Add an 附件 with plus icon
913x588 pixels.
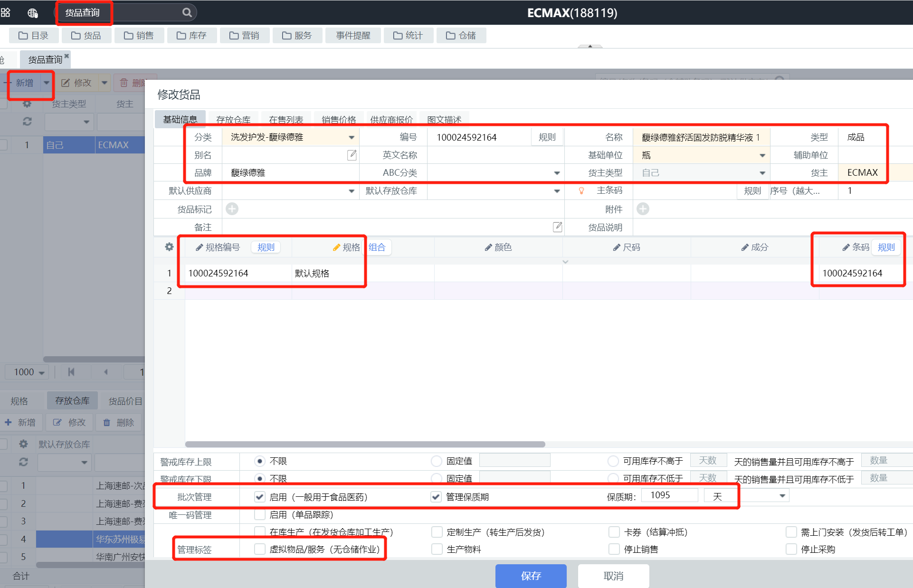[643, 209]
